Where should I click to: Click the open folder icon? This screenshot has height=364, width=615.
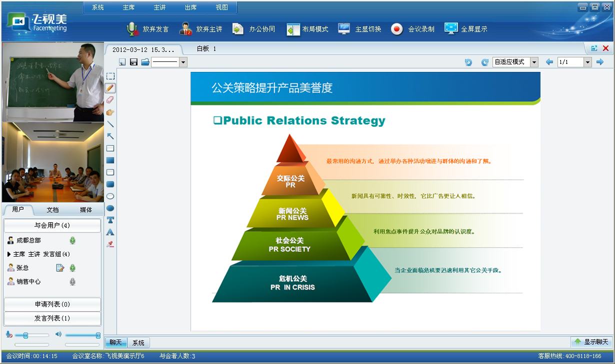click(145, 62)
